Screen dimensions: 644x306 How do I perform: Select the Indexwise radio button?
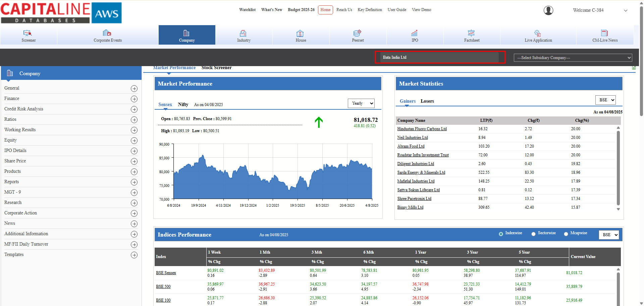pyautogui.click(x=501, y=234)
